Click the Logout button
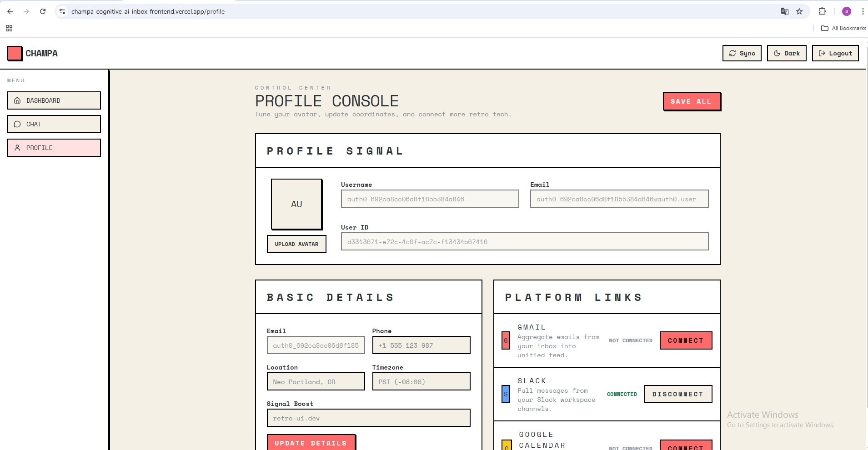The height and width of the screenshot is (450, 868). [835, 53]
